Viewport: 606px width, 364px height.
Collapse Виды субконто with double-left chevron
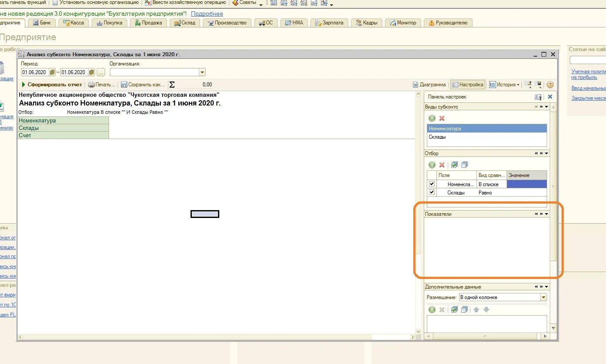537,107
